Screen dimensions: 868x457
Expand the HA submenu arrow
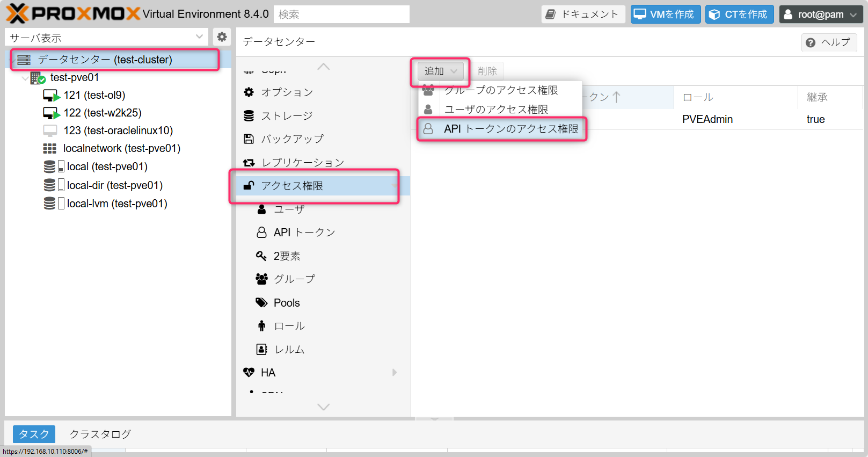tap(395, 372)
